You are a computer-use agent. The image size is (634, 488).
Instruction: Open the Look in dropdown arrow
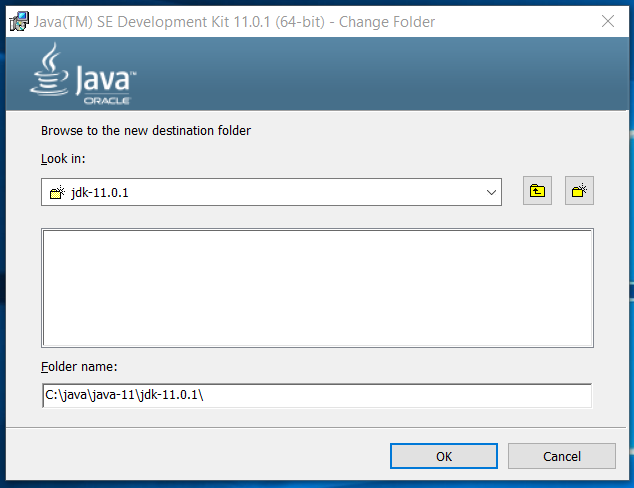point(491,192)
